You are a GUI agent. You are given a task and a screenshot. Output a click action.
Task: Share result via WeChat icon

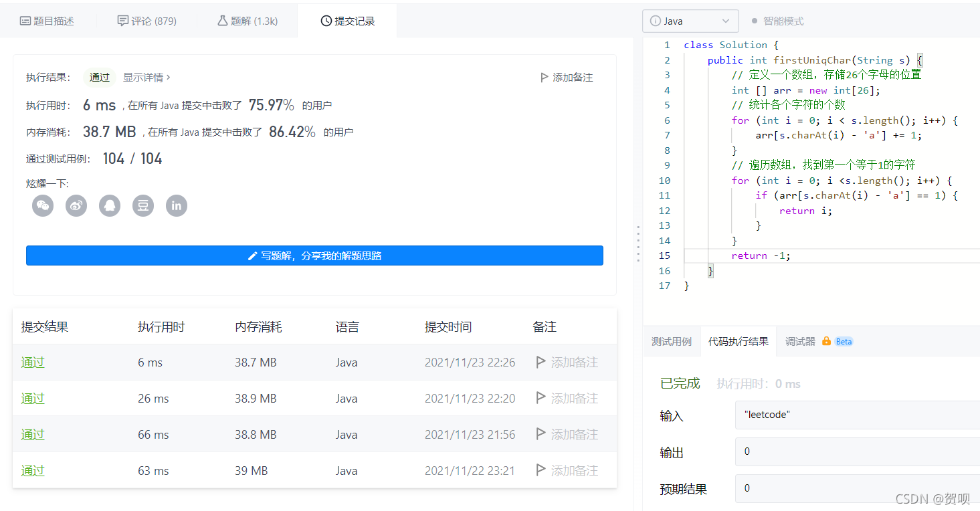43,205
